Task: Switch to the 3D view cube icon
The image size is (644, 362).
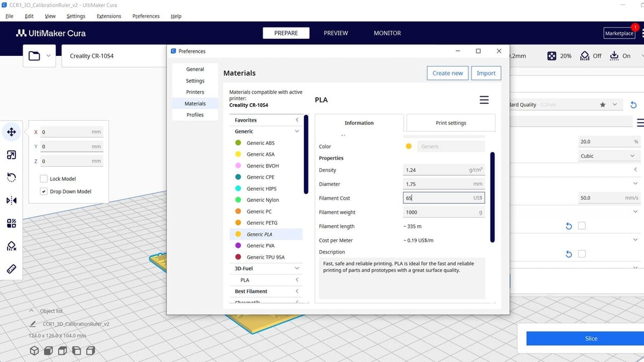Action: tap(34, 351)
